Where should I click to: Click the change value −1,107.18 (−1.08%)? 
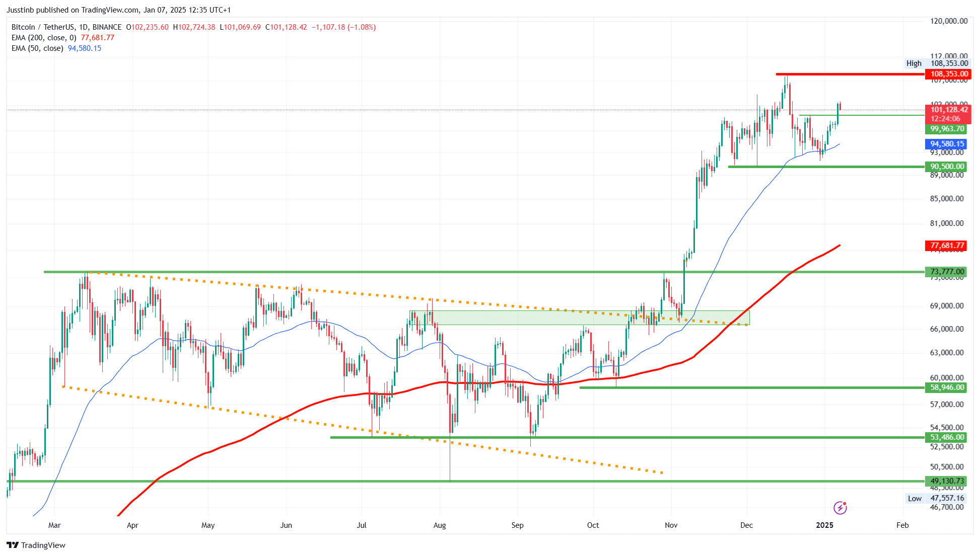(344, 27)
